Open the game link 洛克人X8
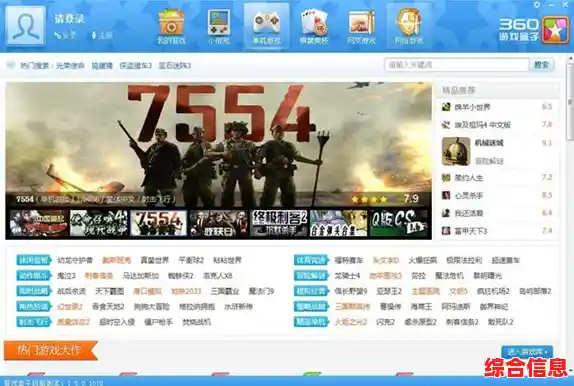The height and width of the screenshot is (386, 574). [x=218, y=276]
